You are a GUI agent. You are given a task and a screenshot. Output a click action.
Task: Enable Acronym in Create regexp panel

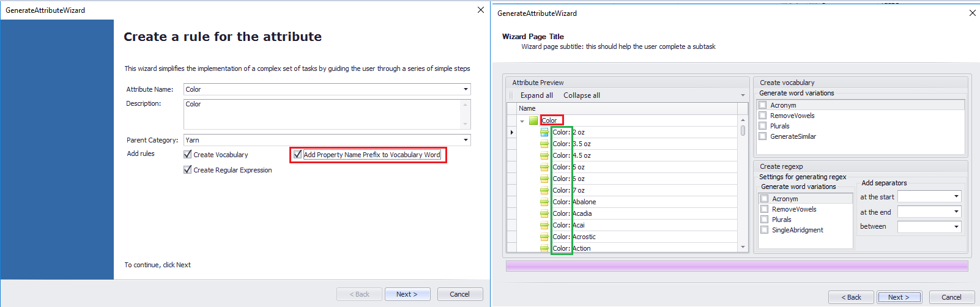[x=765, y=199]
